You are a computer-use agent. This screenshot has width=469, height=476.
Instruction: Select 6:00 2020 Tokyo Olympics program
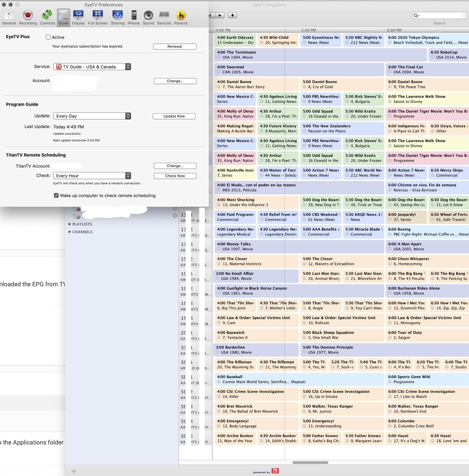[428, 40]
